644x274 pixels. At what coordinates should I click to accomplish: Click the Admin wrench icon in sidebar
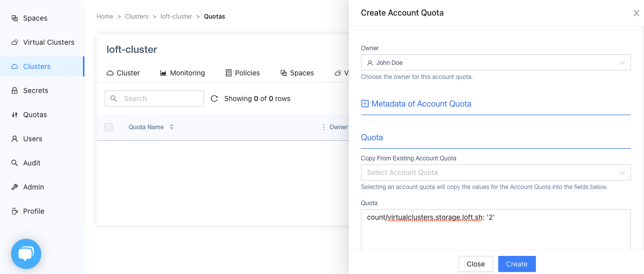pyautogui.click(x=15, y=187)
